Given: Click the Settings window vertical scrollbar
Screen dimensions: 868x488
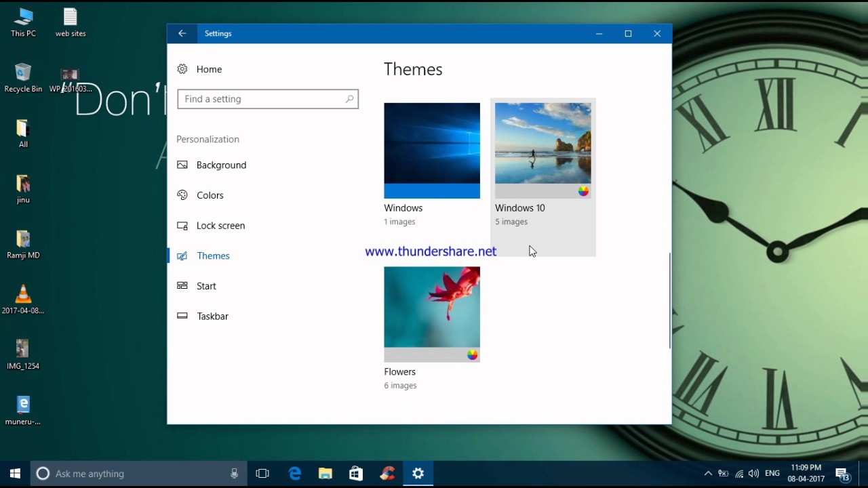Looking at the screenshot, I should [x=669, y=301].
